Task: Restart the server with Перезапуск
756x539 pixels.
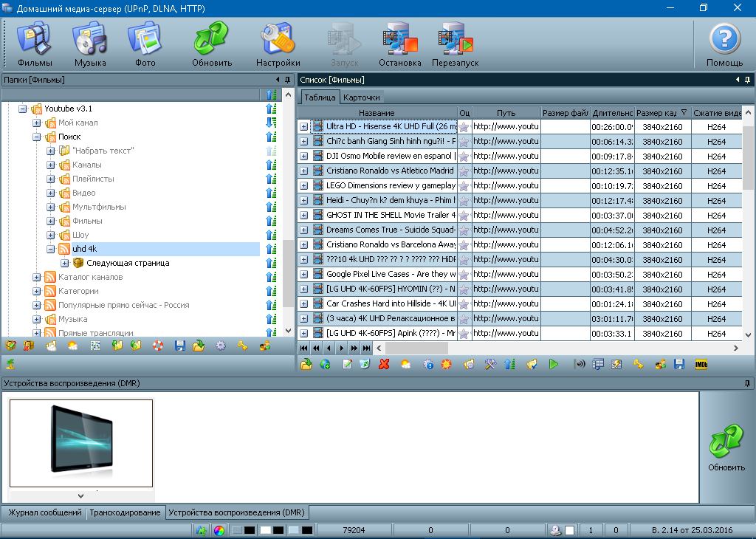Action: (x=455, y=43)
